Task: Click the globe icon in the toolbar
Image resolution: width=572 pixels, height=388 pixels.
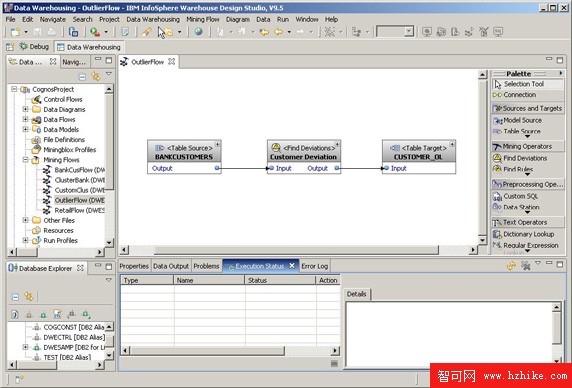Action: [x=198, y=32]
